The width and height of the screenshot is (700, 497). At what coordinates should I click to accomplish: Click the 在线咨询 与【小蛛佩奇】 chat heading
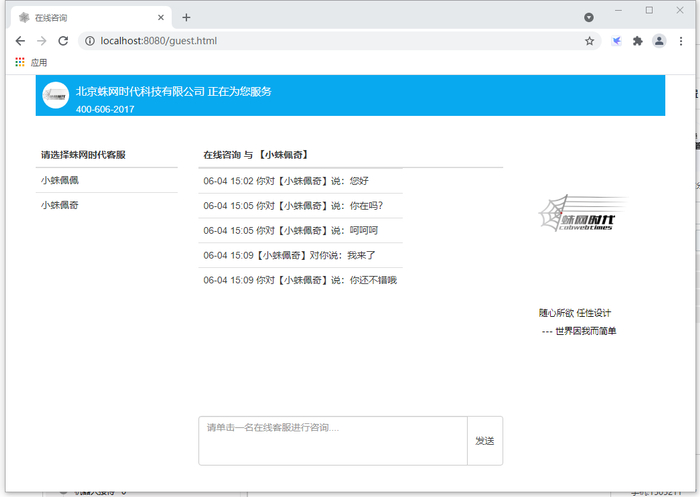pos(256,155)
